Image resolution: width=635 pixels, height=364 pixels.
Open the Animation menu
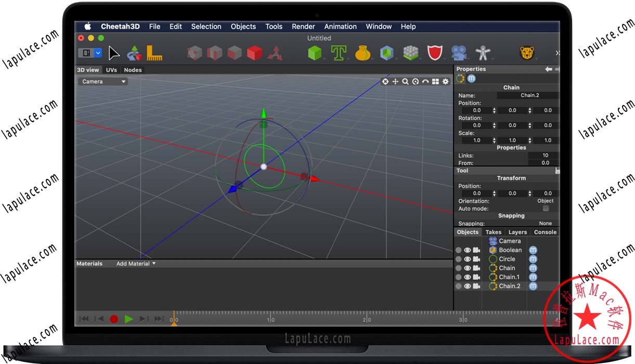point(340,27)
